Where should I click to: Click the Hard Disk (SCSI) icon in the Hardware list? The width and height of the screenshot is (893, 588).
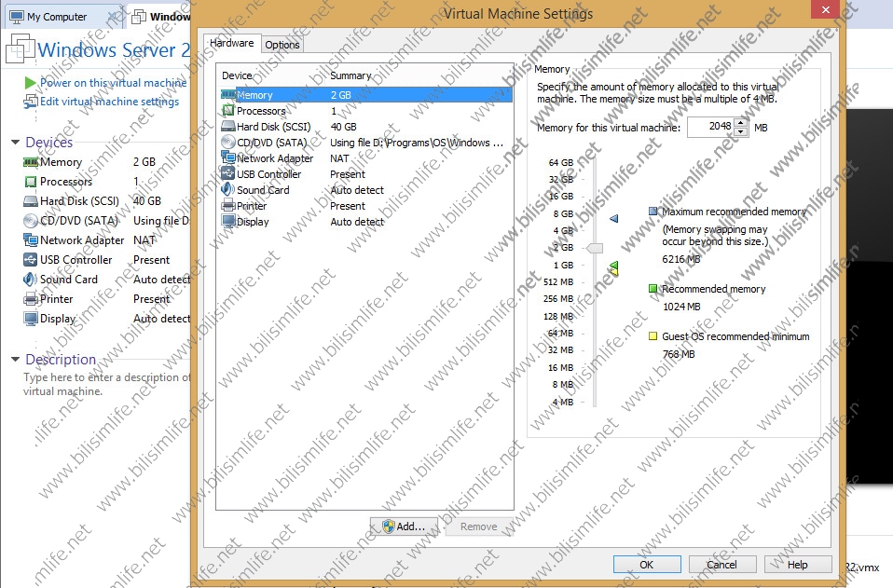[x=228, y=127]
